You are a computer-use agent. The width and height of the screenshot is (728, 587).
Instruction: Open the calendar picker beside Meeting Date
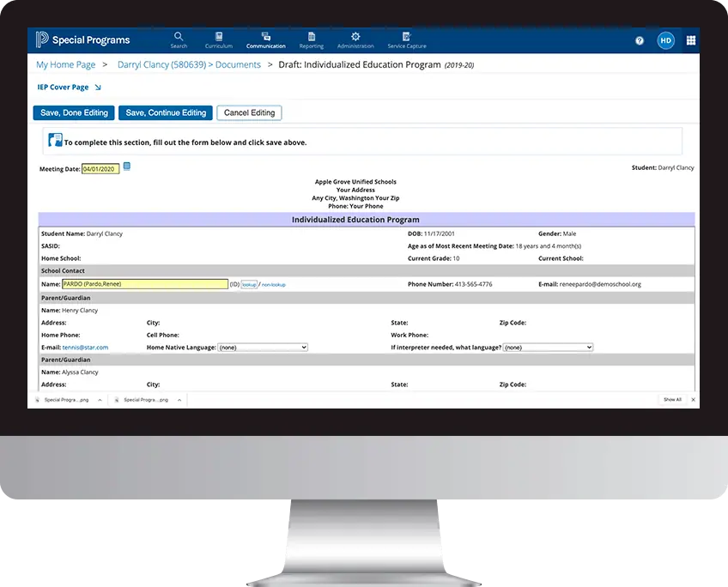tap(126, 167)
